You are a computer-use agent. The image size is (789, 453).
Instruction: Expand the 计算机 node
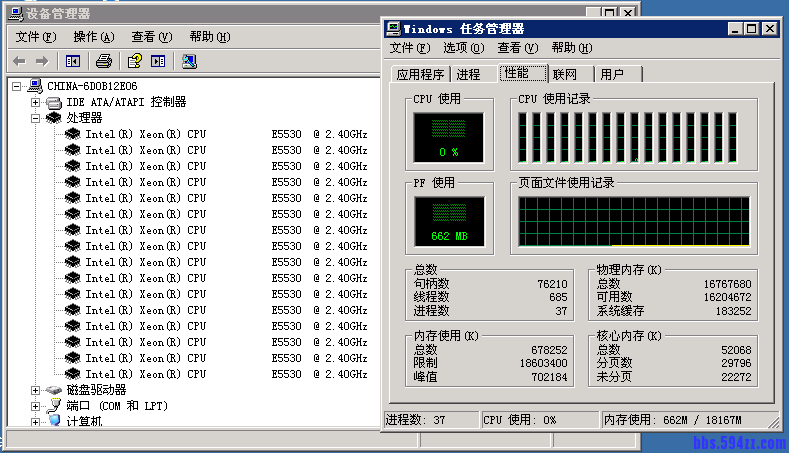coord(35,422)
